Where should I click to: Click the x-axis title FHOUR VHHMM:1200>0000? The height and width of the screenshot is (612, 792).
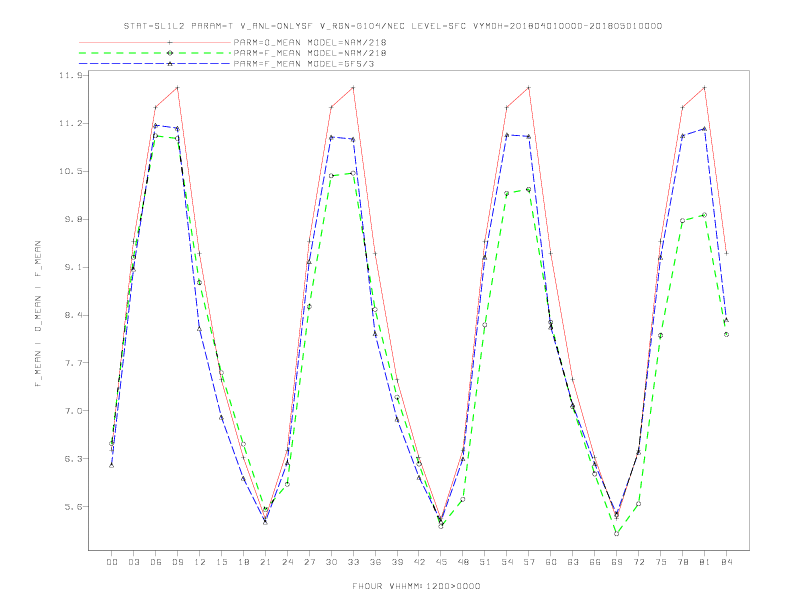pyautogui.click(x=416, y=586)
